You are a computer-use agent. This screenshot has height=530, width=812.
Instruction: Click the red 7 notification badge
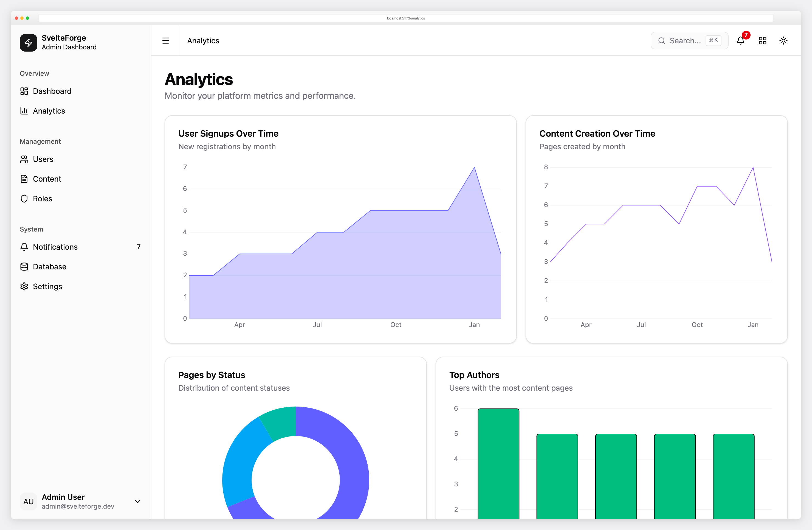tap(746, 35)
